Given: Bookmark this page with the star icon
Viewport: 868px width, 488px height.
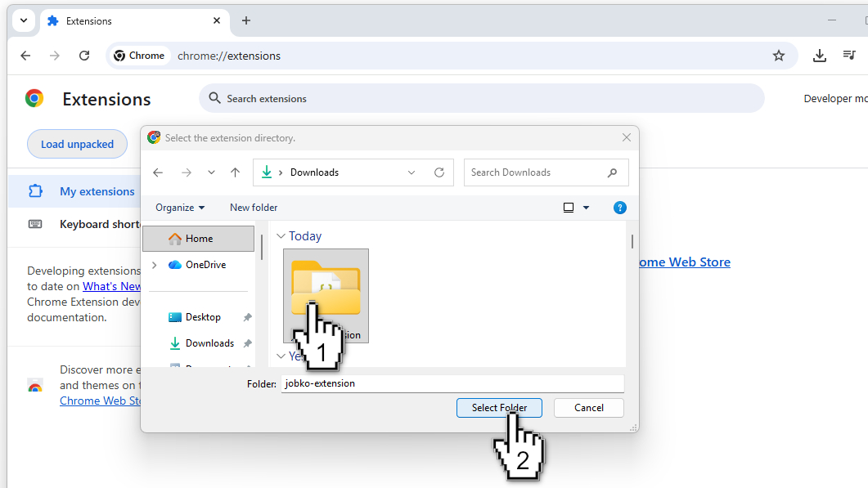Looking at the screenshot, I should [779, 55].
